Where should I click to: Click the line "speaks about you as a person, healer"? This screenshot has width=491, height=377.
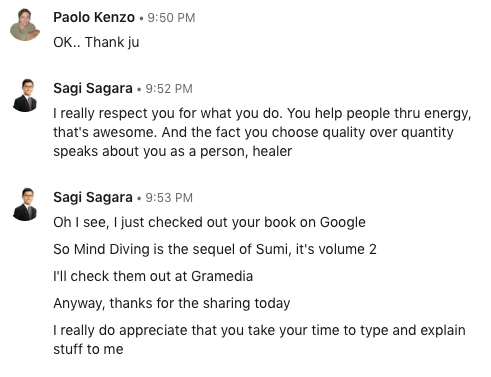pos(172,151)
